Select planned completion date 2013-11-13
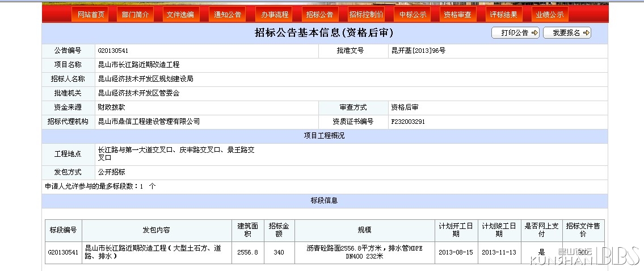The height and width of the screenshot is (271, 644). (x=499, y=252)
